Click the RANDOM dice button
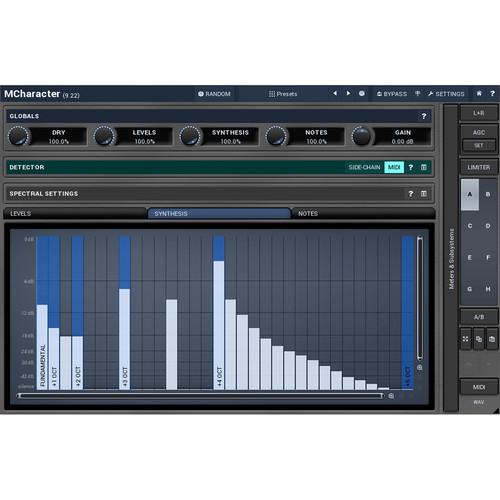 [214, 94]
